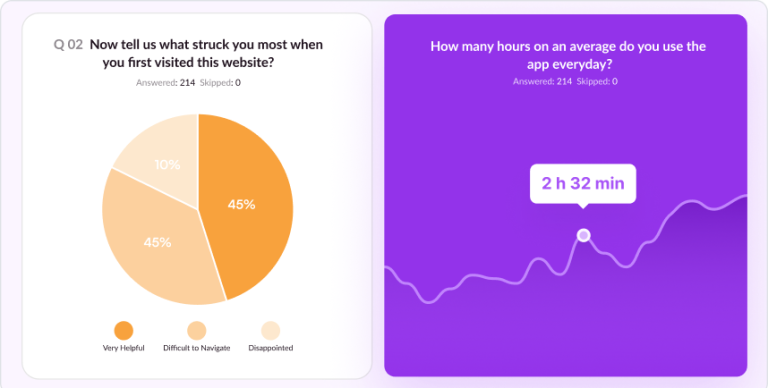Screen dimensions: 768x388
Task: Click the white data point on line chart
Action: (x=583, y=235)
